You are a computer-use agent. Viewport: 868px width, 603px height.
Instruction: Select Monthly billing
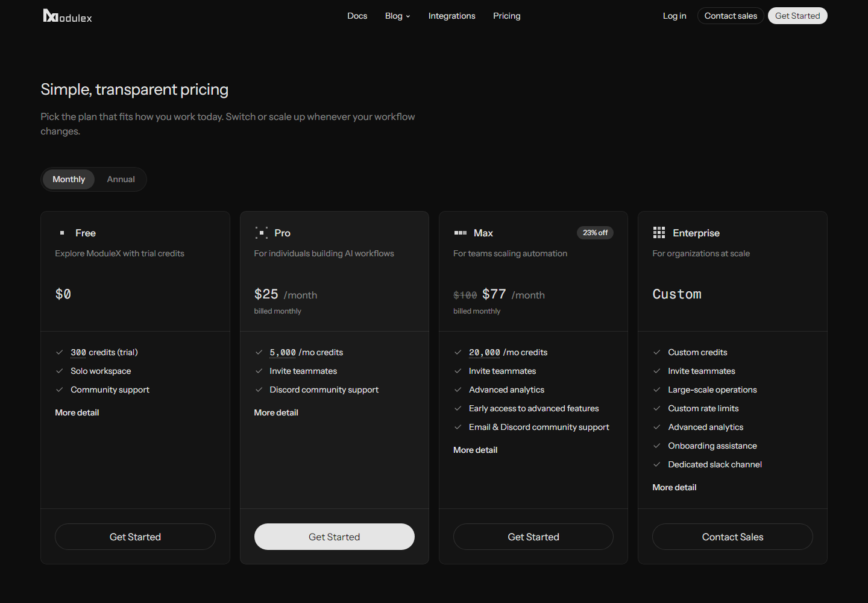coord(69,179)
